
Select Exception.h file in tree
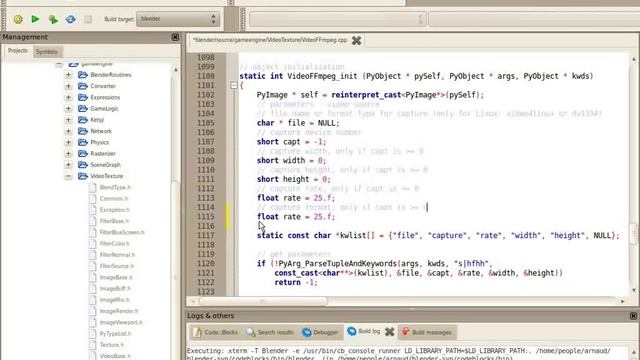pyautogui.click(x=114, y=210)
